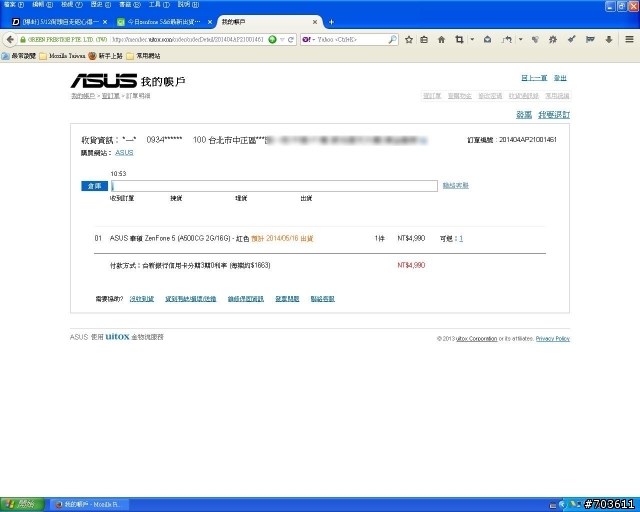Open the 檢視 menu
Viewport: 640px width, 512px height.
coord(72,4)
